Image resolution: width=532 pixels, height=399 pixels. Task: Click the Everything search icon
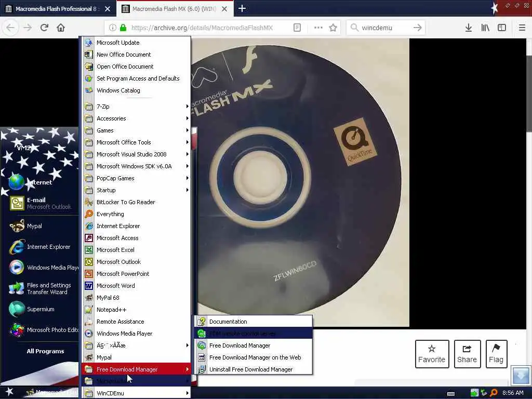88,214
